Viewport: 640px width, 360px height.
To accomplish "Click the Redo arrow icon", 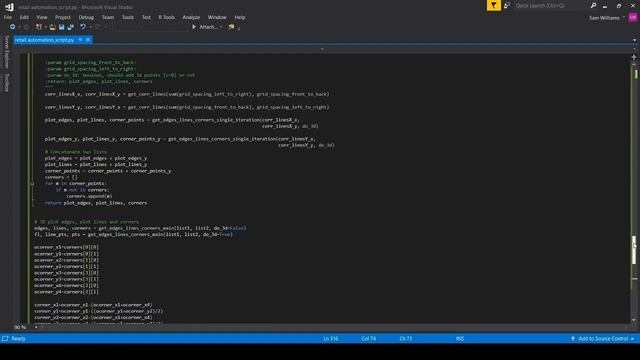I will click(x=98, y=27).
